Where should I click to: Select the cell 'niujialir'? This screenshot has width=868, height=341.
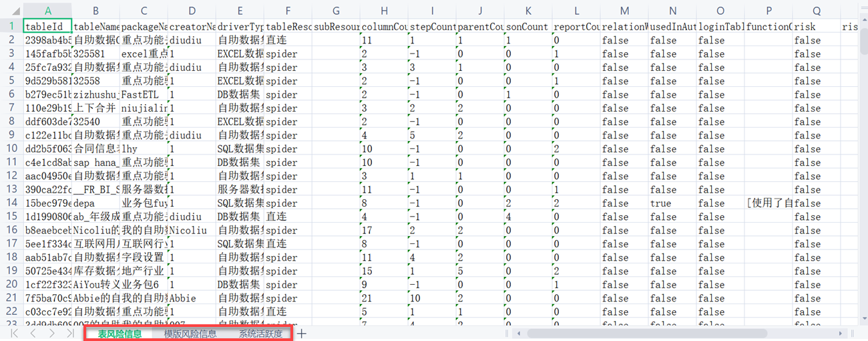144,108
